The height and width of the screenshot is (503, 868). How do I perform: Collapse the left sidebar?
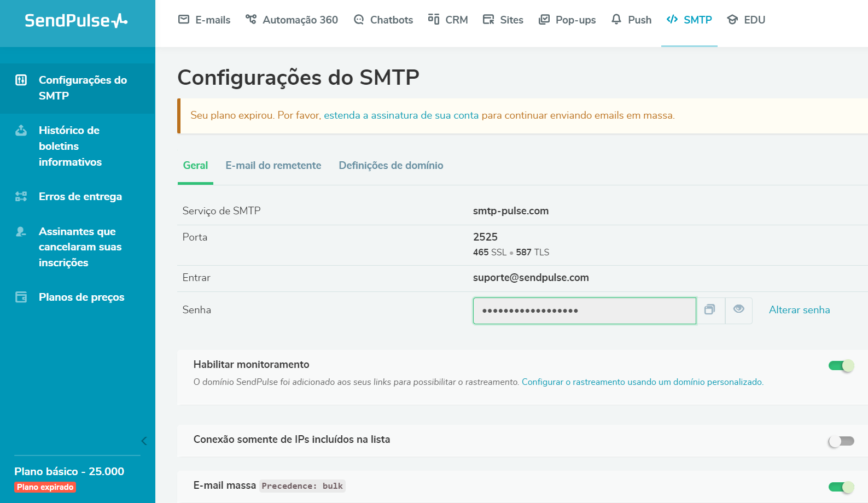click(144, 441)
